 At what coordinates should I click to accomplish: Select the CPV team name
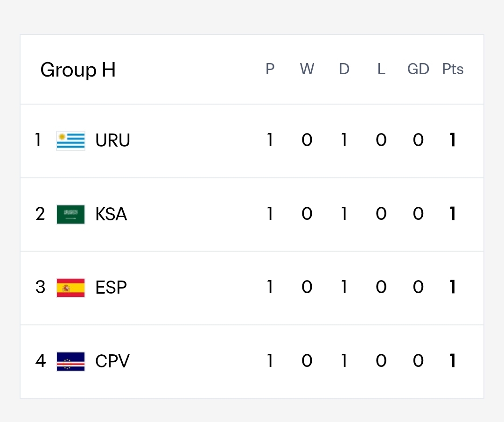point(112,361)
